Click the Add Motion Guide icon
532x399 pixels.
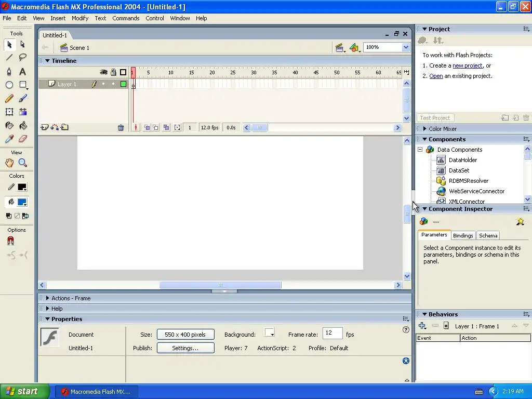click(x=55, y=127)
